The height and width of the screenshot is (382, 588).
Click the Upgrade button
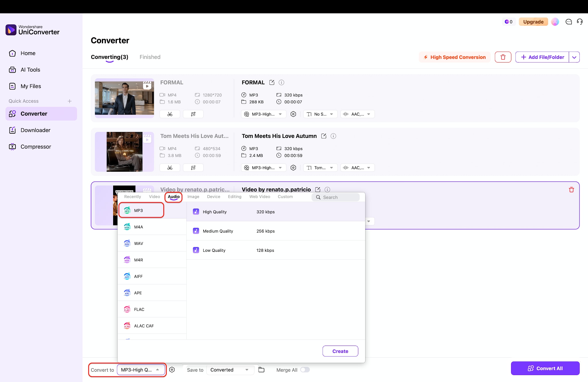point(533,22)
